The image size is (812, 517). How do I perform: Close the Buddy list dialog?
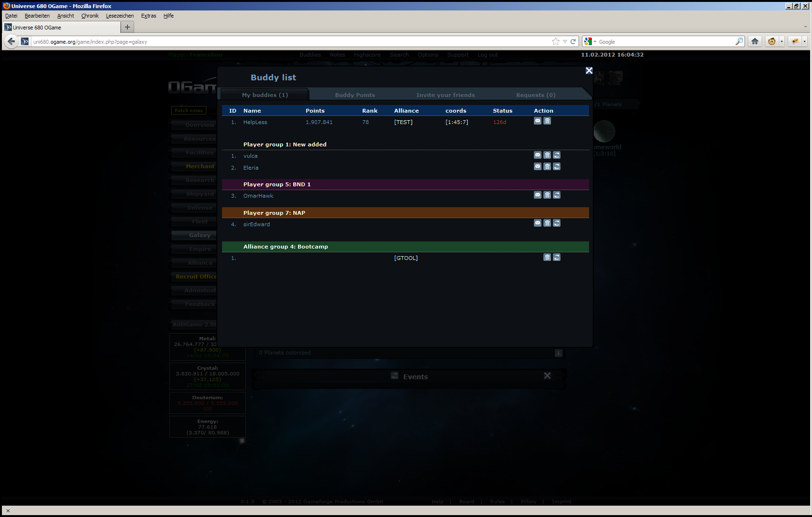click(589, 70)
